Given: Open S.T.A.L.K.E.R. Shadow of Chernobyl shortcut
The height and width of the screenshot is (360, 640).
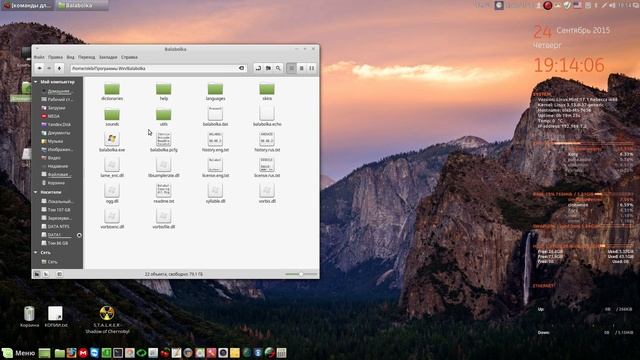Looking at the screenshot, I should tap(107, 320).
